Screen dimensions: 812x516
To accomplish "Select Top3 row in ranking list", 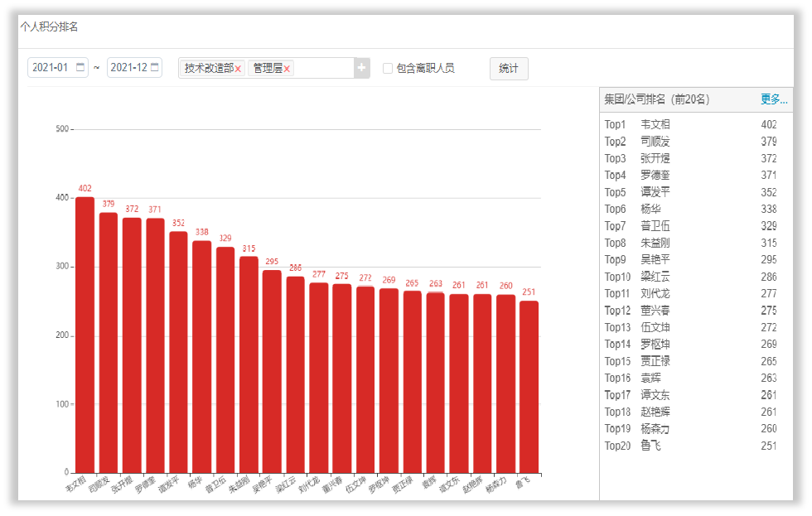I will [691, 158].
